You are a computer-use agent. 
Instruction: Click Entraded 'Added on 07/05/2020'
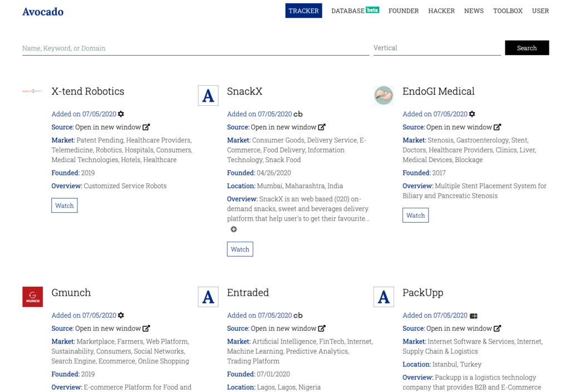pyautogui.click(x=259, y=315)
